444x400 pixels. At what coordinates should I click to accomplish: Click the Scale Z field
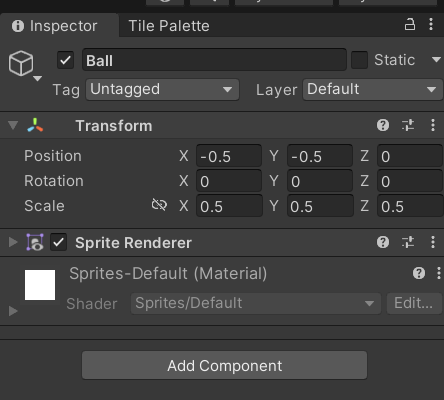[x=410, y=206]
